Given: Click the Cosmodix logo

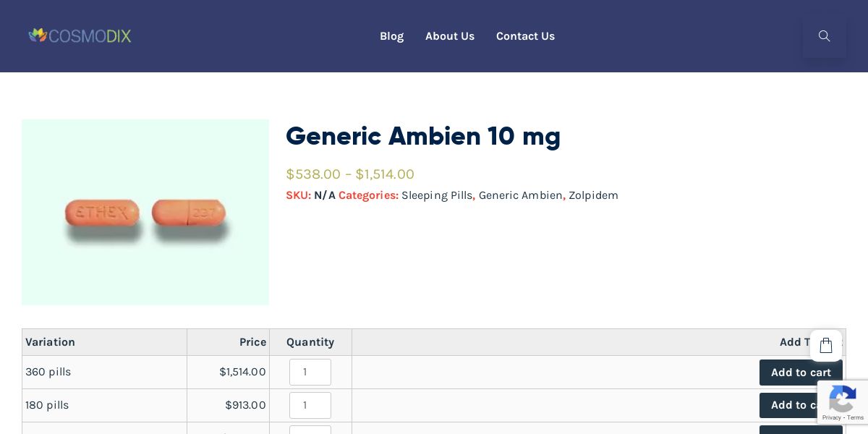Looking at the screenshot, I should pos(80,35).
